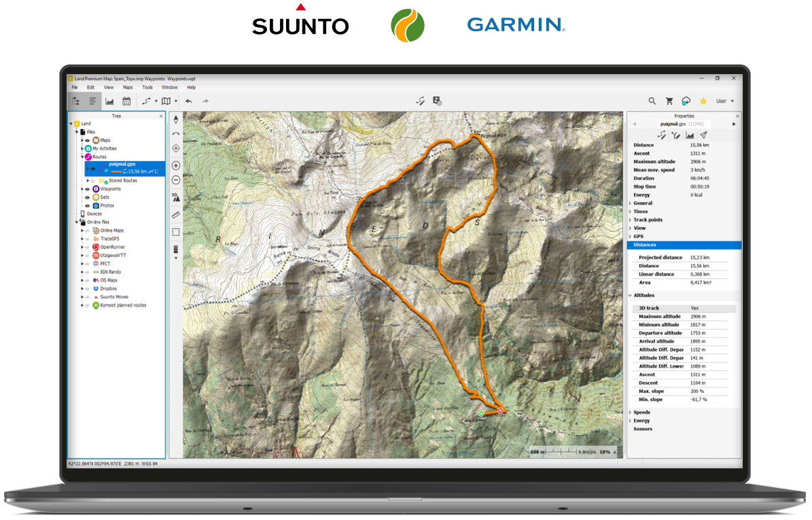Expand the Track points section
812x520 pixels.
630,220
